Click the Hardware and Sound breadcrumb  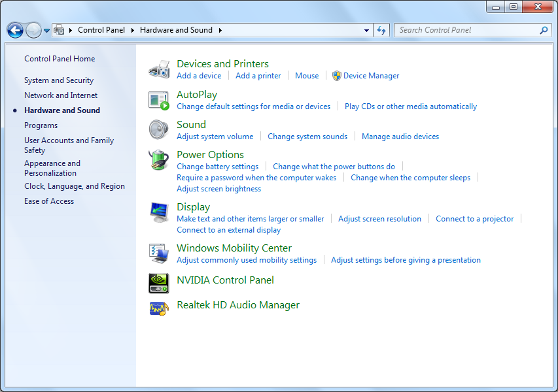[176, 30]
